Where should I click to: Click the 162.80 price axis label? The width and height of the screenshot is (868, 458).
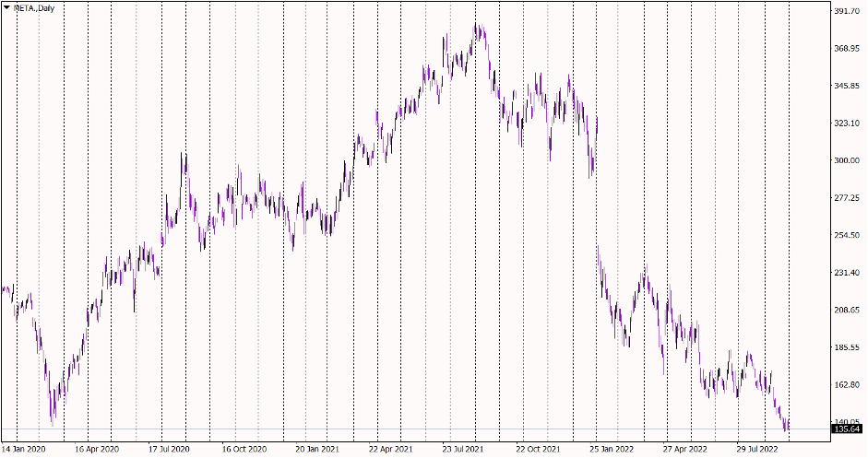click(x=847, y=384)
